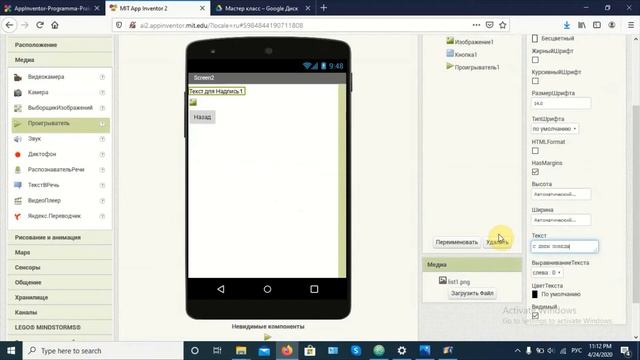Image resolution: width=640 pixels, height=360 pixels.
Task: Click phone home circle button
Action: pyautogui.click(x=267, y=289)
